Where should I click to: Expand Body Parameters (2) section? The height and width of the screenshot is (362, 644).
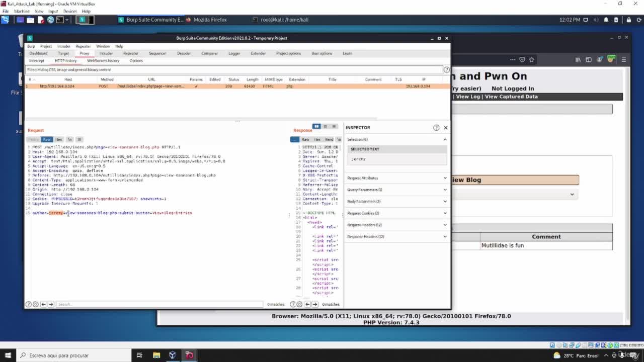coord(445,201)
